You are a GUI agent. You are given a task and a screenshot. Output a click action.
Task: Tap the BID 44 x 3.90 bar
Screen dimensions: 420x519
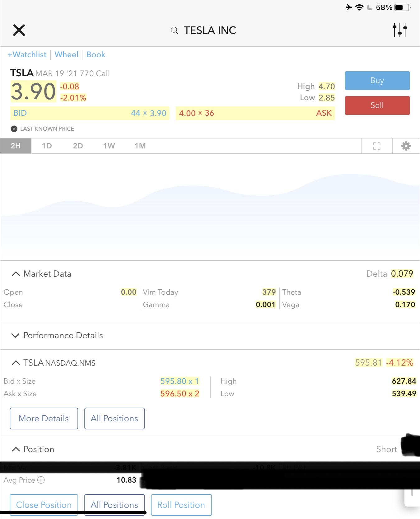pyautogui.click(x=90, y=113)
